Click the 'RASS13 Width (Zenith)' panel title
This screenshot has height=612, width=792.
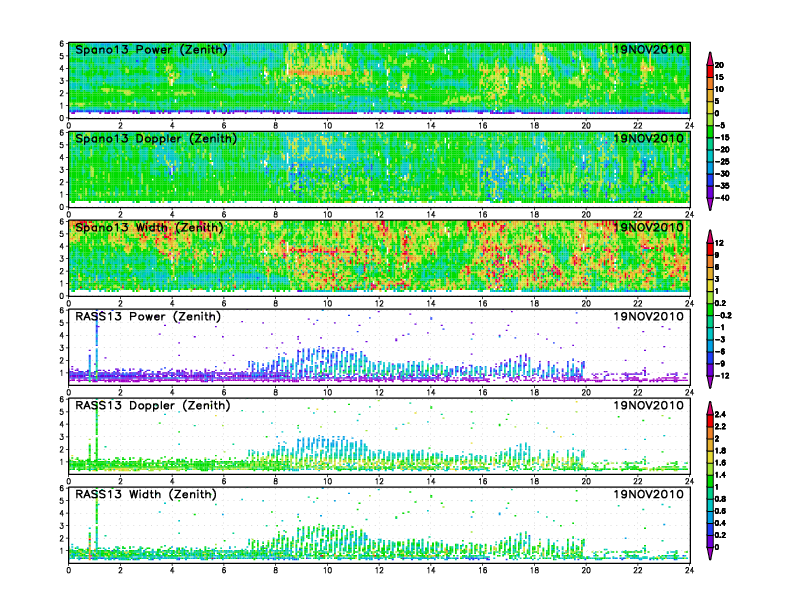click(x=145, y=494)
